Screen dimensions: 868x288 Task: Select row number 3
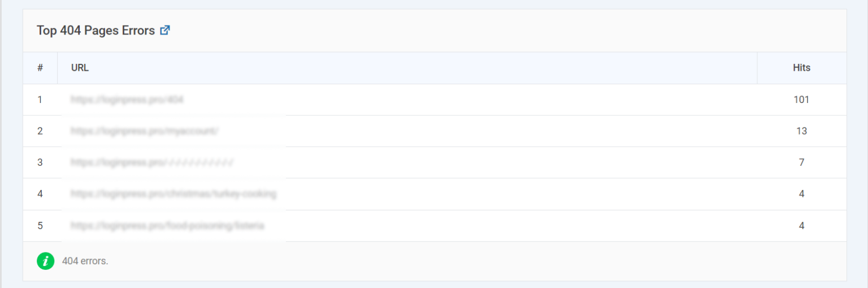click(40, 162)
